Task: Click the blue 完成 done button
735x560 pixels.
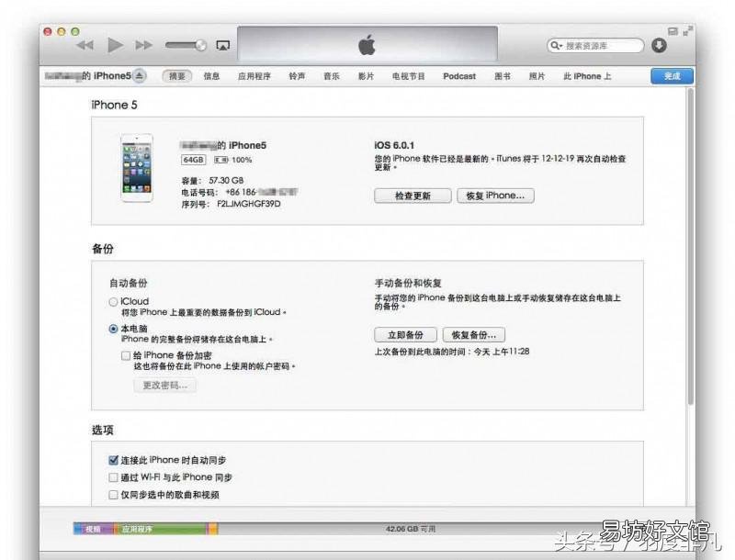Action: (x=673, y=76)
